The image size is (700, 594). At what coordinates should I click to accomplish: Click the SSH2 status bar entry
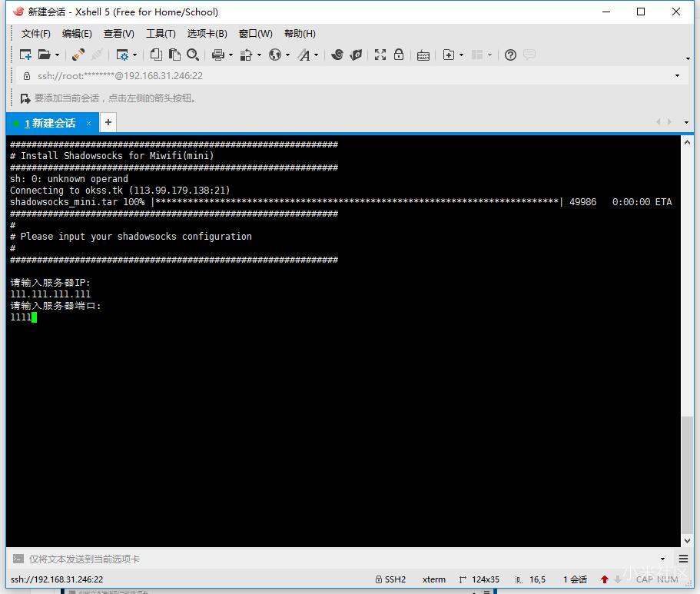click(390, 579)
